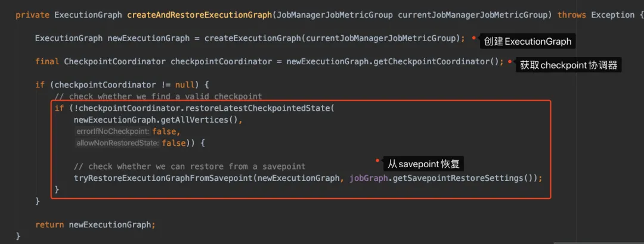Click the allowNonRestoredState parameter hint
Viewport: 644px width, 244px height.
pyautogui.click(x=117, y=143)
